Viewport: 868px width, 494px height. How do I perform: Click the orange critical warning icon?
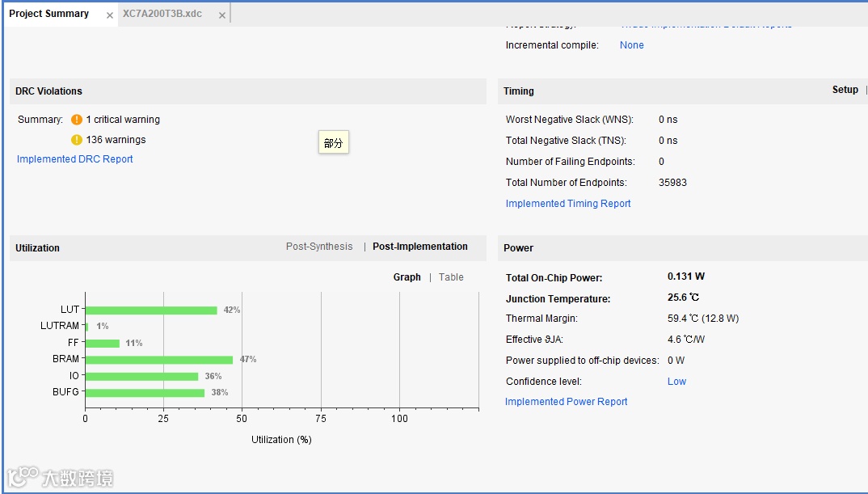pyautogui.click(x=77, y=120)
